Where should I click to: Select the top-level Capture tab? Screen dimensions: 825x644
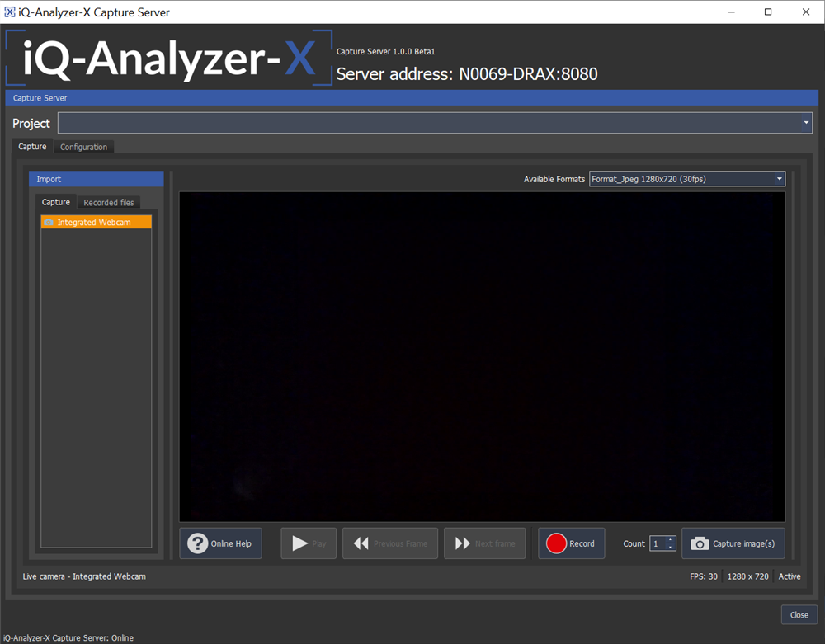[x=32, y=146]
